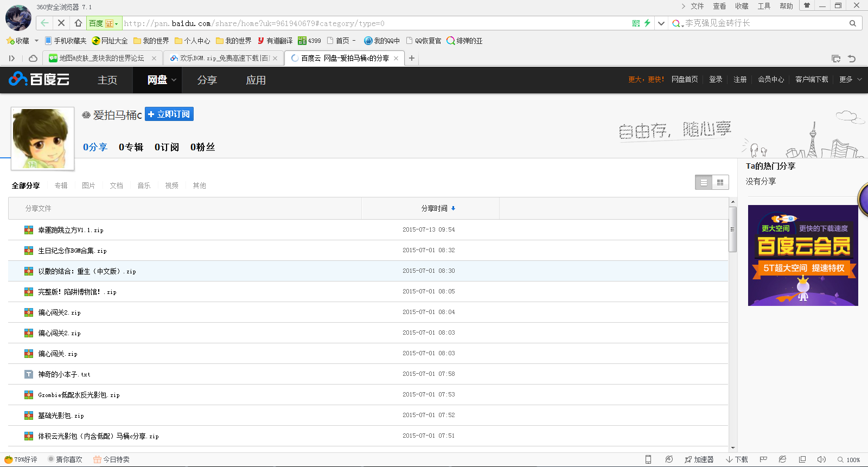This screenshot has width=868, height=467.
Task: Click the 登录 login link
Action: (716, 79)
